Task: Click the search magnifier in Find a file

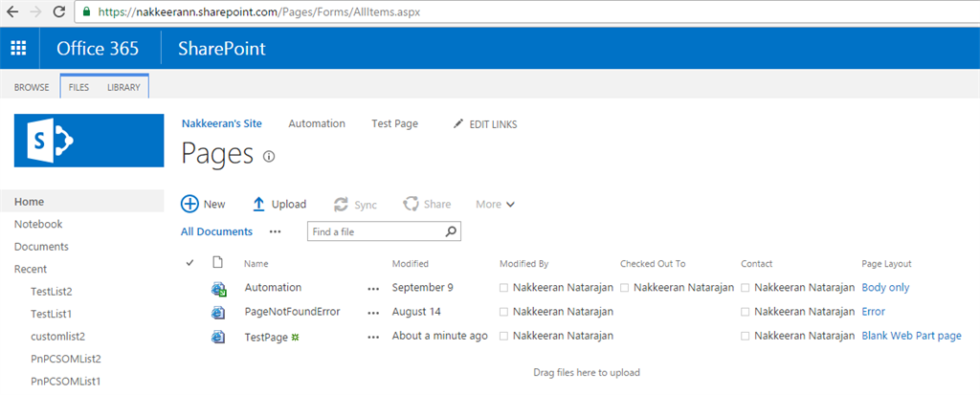Action: tap(452, 231)
